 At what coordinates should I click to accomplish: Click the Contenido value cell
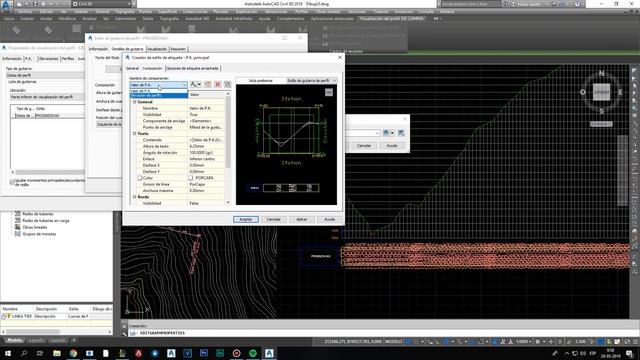tap(206, 140)
